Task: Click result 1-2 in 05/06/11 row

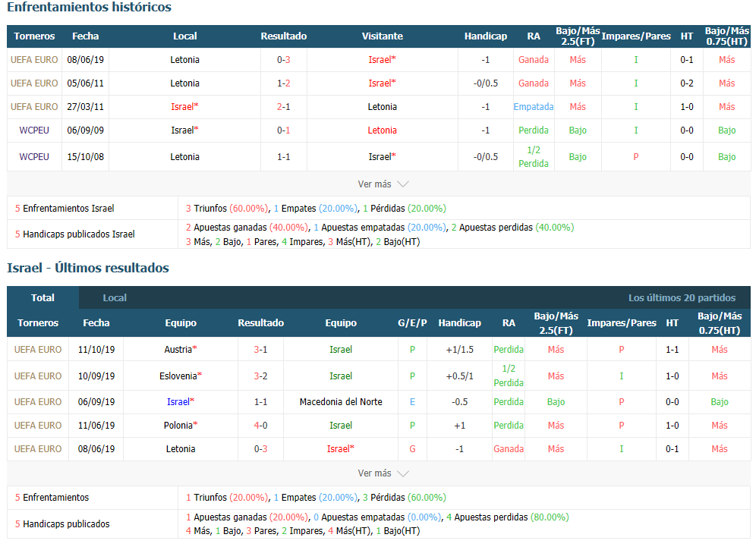Action: [284, 83]
